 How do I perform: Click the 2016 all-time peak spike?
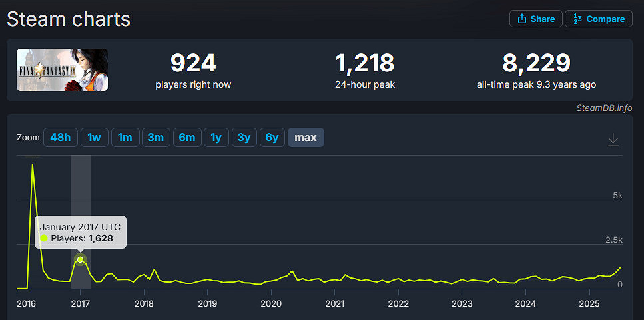(33, 164)
